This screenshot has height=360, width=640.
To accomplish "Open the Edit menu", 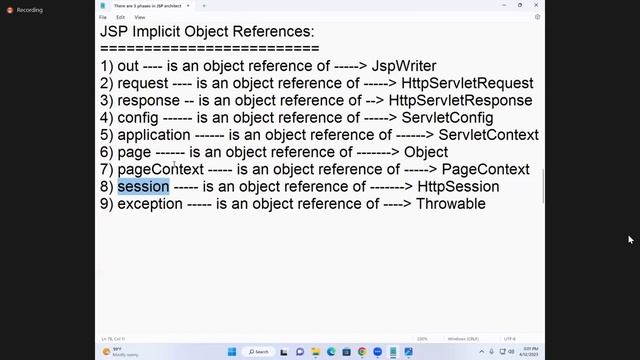I will pyautogui.click(x=120, y=17).
